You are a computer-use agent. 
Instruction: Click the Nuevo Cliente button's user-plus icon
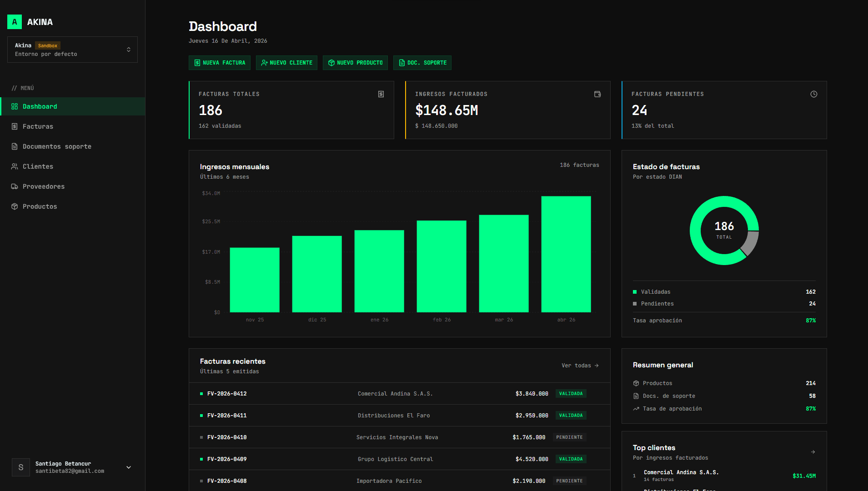[x=264, y=63]
